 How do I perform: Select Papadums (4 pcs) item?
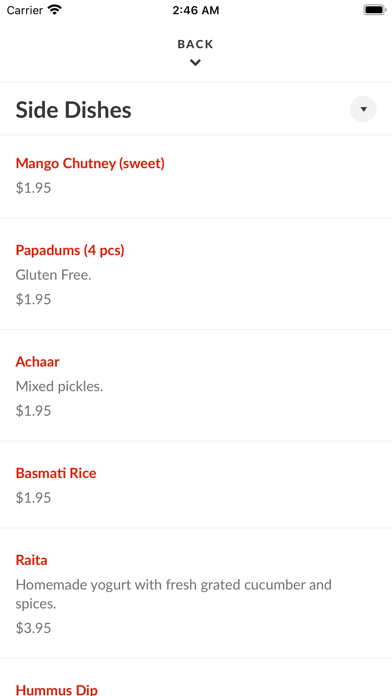196,274
